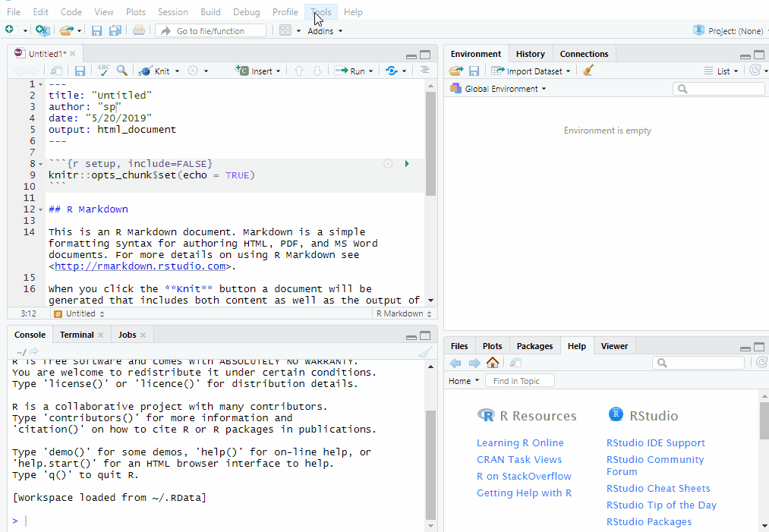This screenshot has height=532, width=769.
Task: Expand the recent files dropdown arrow
Action: 79,31
